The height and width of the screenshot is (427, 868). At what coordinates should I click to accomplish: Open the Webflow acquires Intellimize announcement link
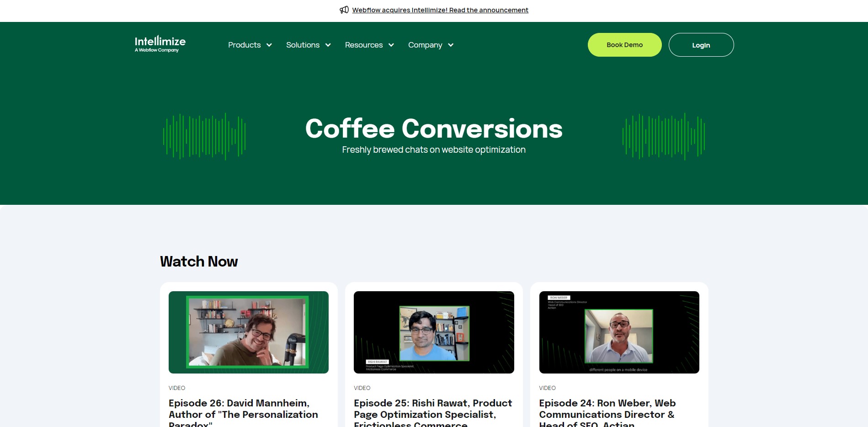pos(440,10)
